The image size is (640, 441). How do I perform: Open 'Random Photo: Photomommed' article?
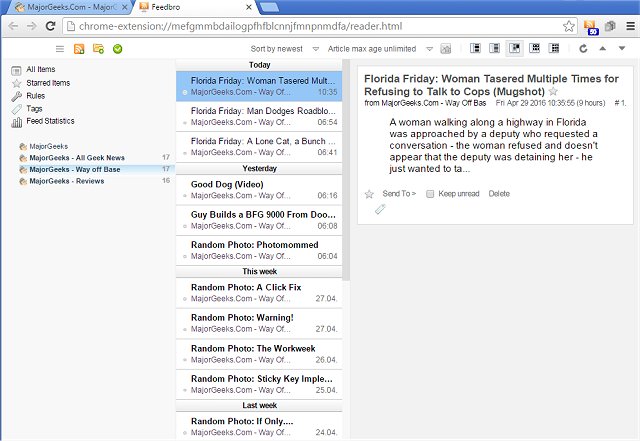tap(259, 250)
